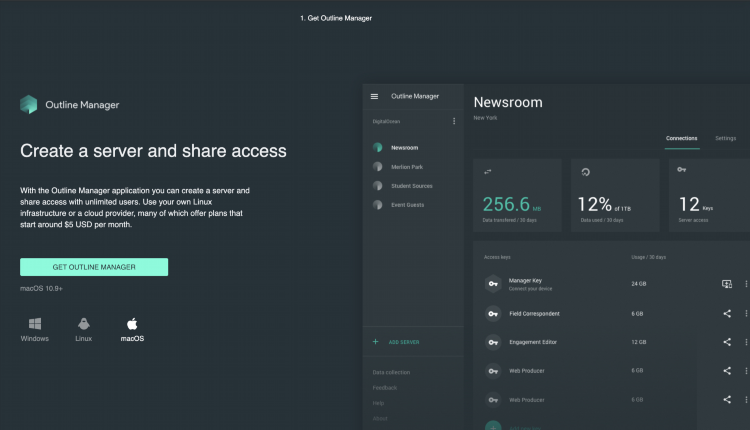This screenshot has width=750, height=430.
Task: Click the data transfer arrows icon
Action: tap(487, 172)
